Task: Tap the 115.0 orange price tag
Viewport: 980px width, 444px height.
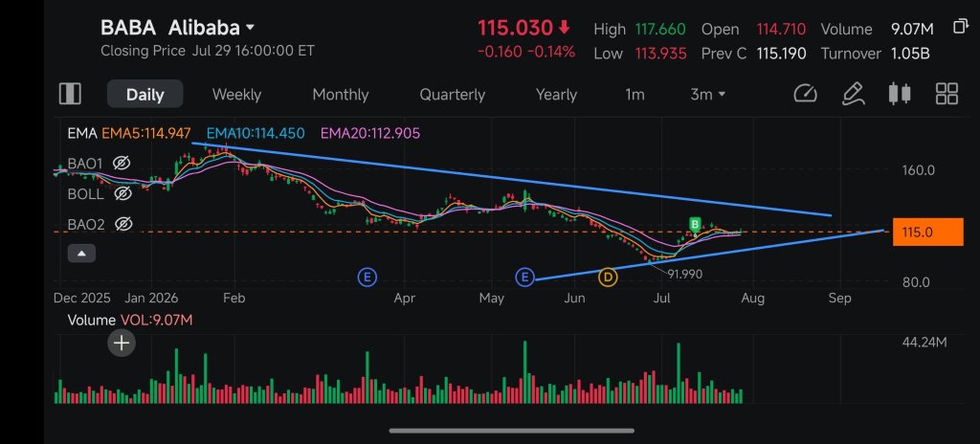Action: 927,232
